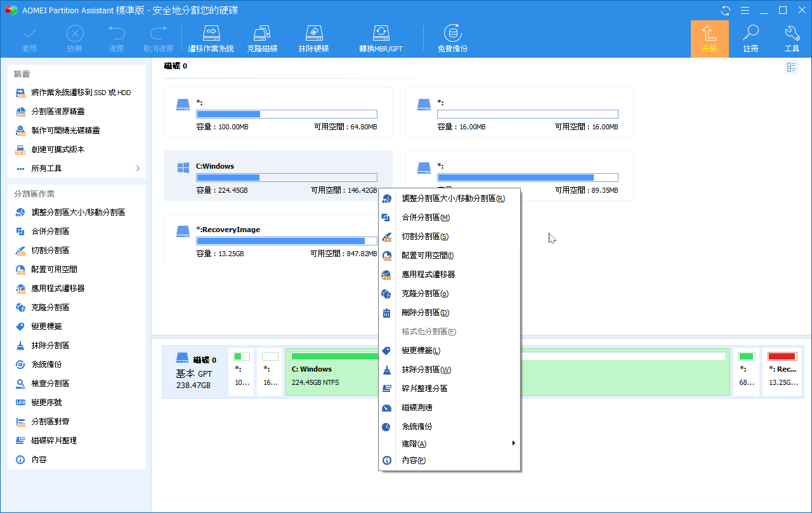812x513 pixels.
Task: Open 克隆磁碟 tool in toolbar
Action: pos(262,39)
